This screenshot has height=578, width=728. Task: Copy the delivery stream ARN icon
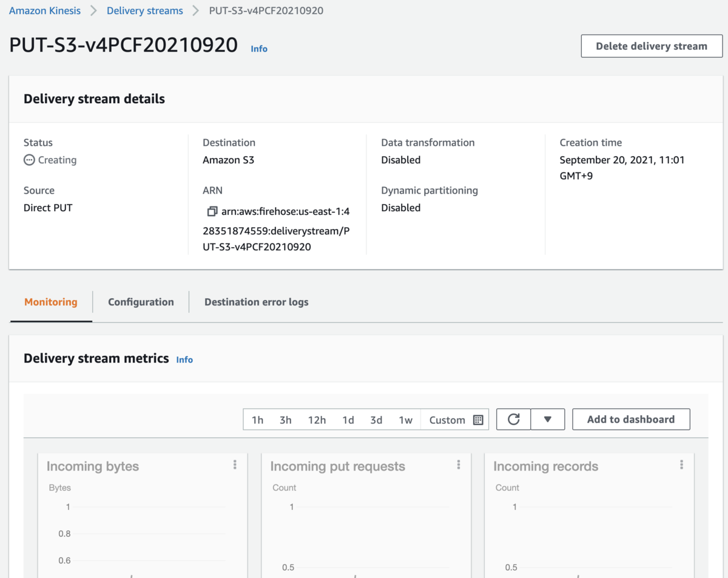pos(212,212)
